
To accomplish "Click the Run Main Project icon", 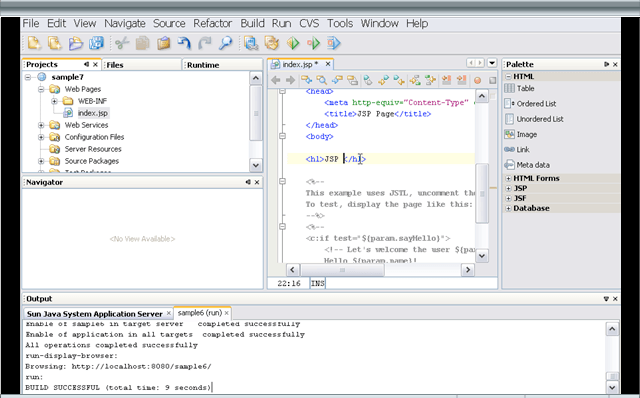I will click(293, 43).
